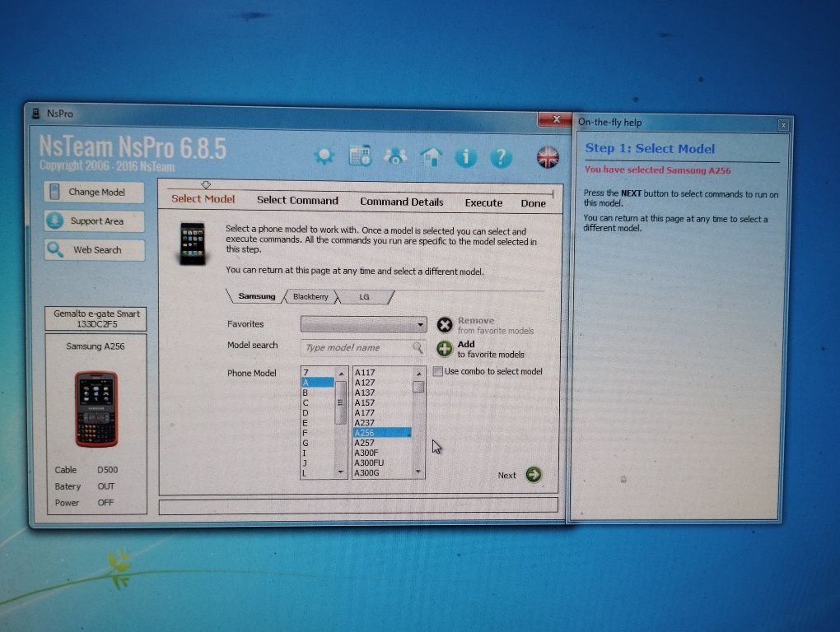Go to the Command Details step
This screenshot has height=632, width=840.
[x=402, y=202]
